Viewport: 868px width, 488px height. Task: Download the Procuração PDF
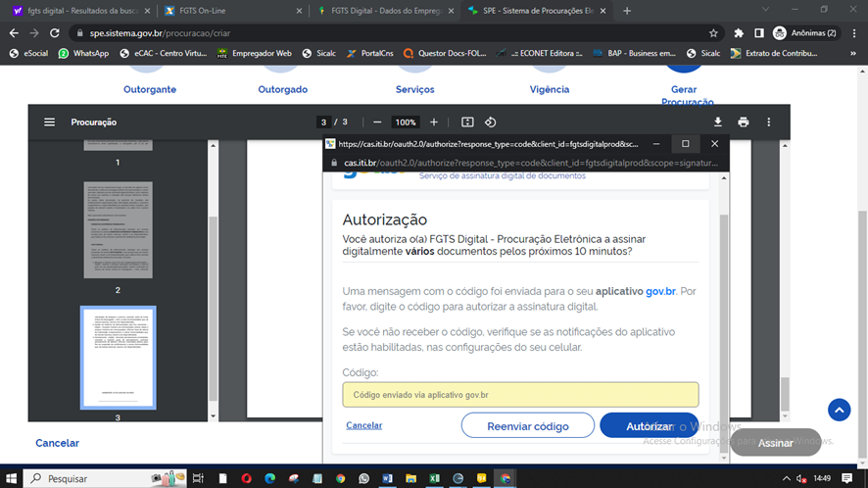point(717,122)
